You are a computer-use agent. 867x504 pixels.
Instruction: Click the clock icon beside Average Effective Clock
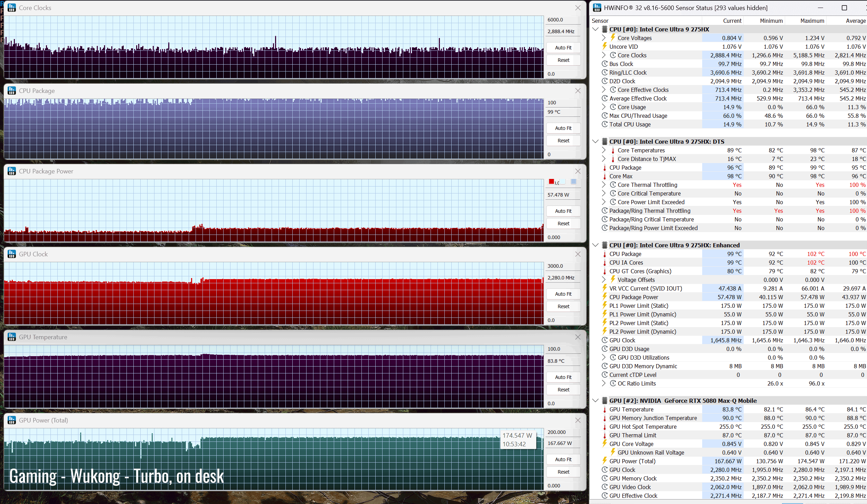point(605,98)
